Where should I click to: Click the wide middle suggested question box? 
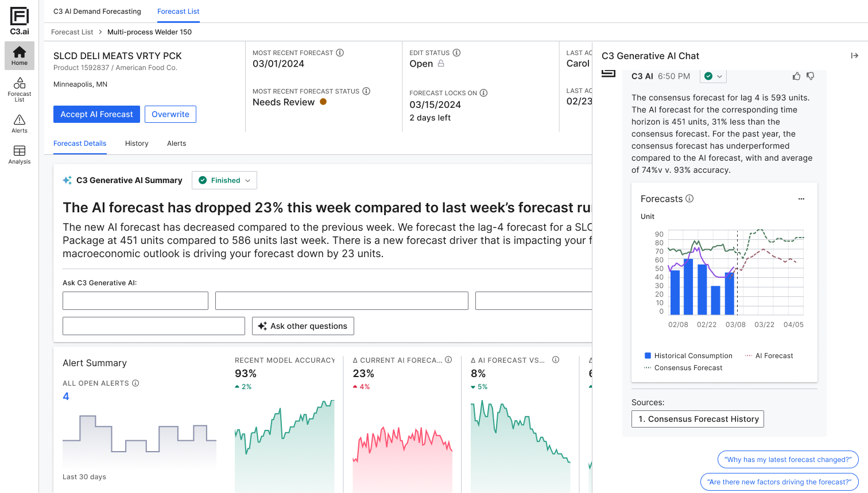point(342,301)
